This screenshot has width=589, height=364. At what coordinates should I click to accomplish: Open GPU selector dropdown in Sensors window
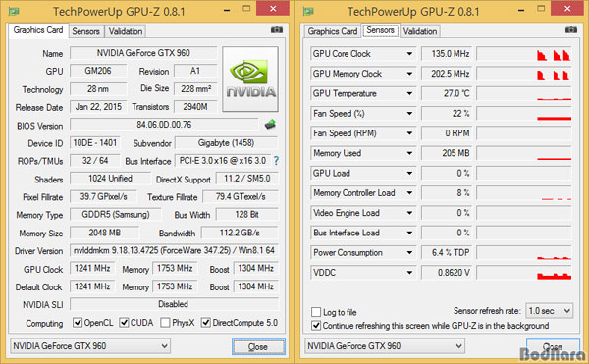click(385, 346)
